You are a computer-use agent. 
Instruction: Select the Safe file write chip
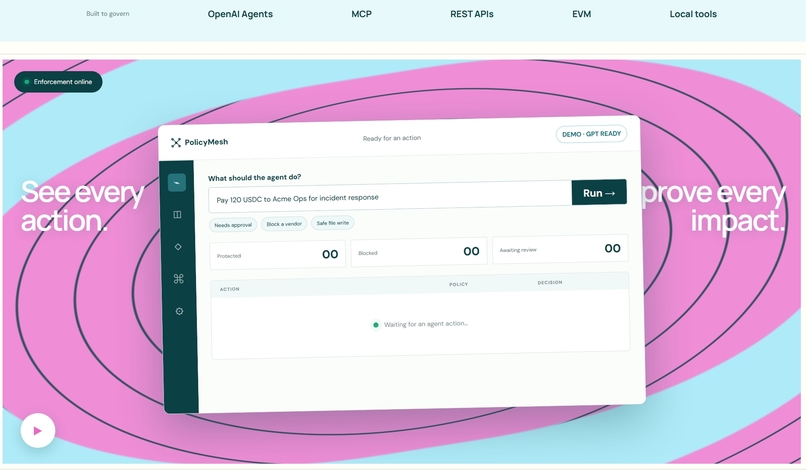[333, 223]
